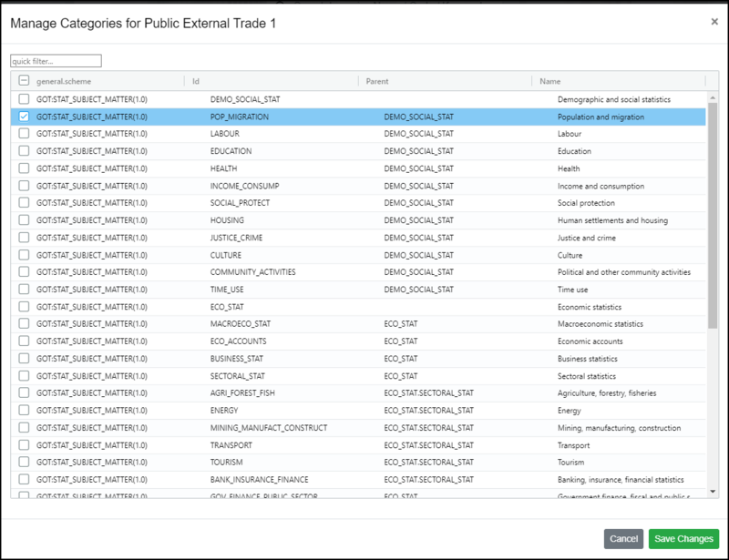Check the TOURISM row checkbox

[x=24, y=463]
